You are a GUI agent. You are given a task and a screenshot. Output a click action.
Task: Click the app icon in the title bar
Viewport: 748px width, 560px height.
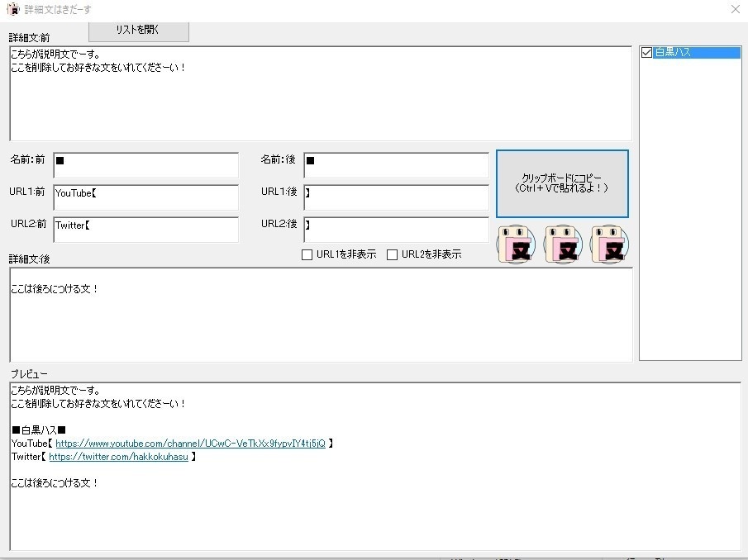(x=13, y=9)
